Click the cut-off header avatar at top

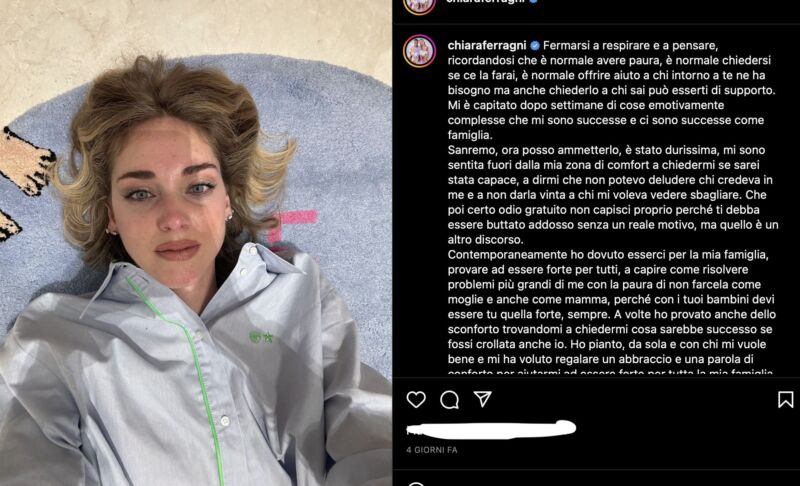click(419, 5)
